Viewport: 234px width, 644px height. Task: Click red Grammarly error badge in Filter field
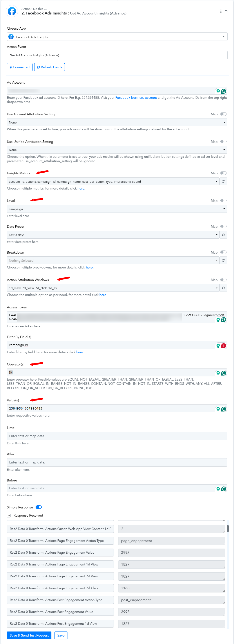tap(224, 345)
